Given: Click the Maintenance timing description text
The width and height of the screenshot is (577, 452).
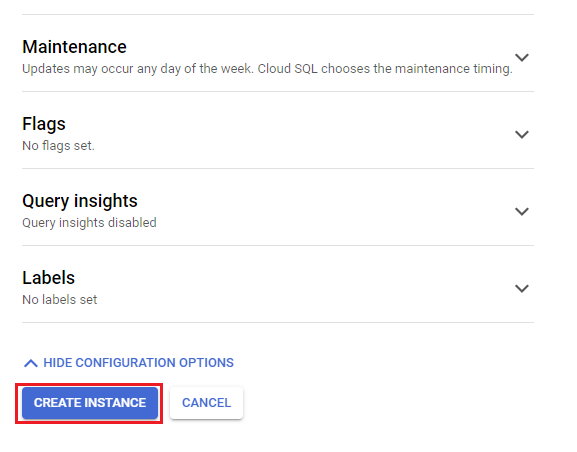Looking at the screenshot, I should point(267,69).
